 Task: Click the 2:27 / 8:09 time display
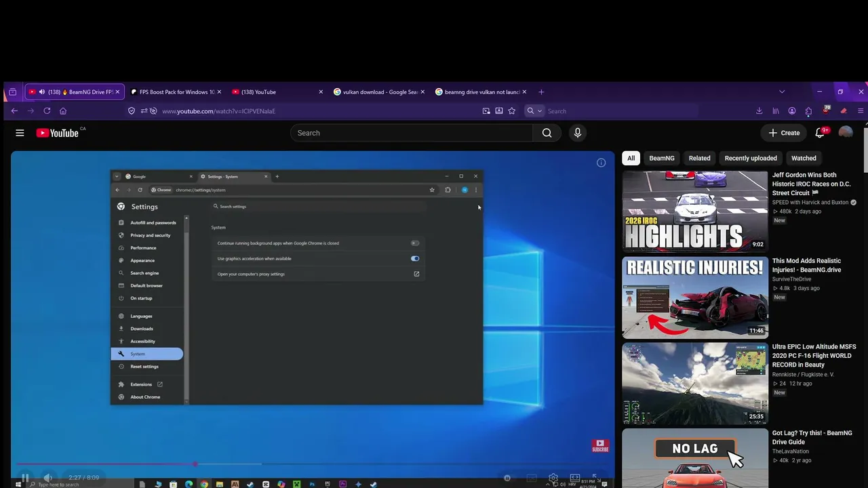pyautogui.click(x=83, y=478)
